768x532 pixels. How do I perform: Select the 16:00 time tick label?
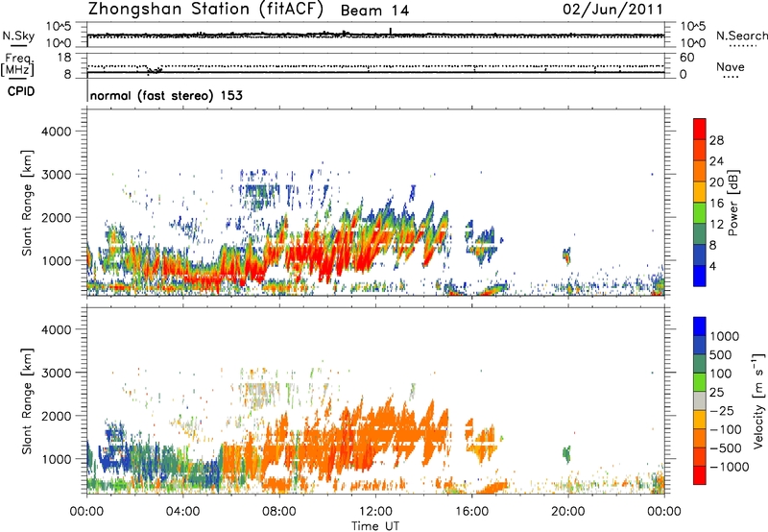[471, 512]
